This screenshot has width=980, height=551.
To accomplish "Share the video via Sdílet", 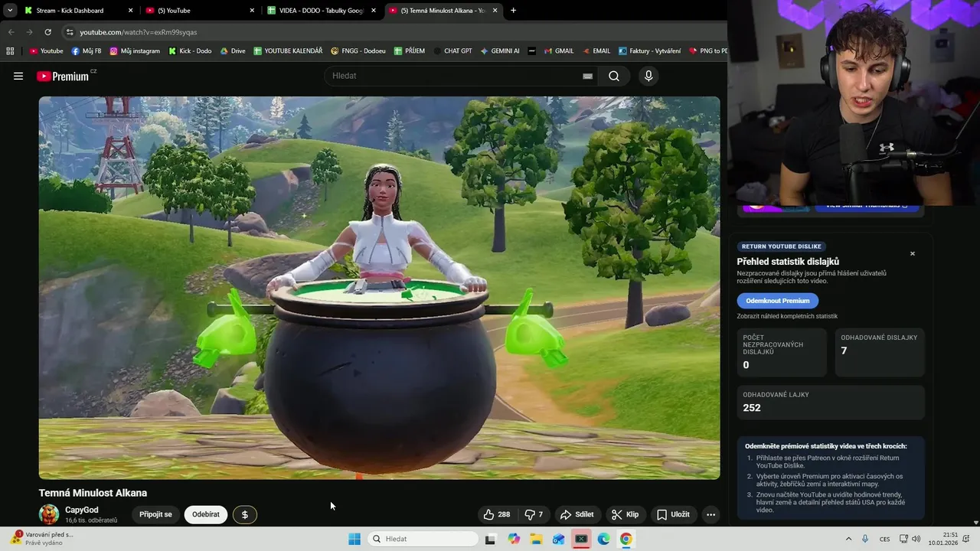I will pos(577,514).
